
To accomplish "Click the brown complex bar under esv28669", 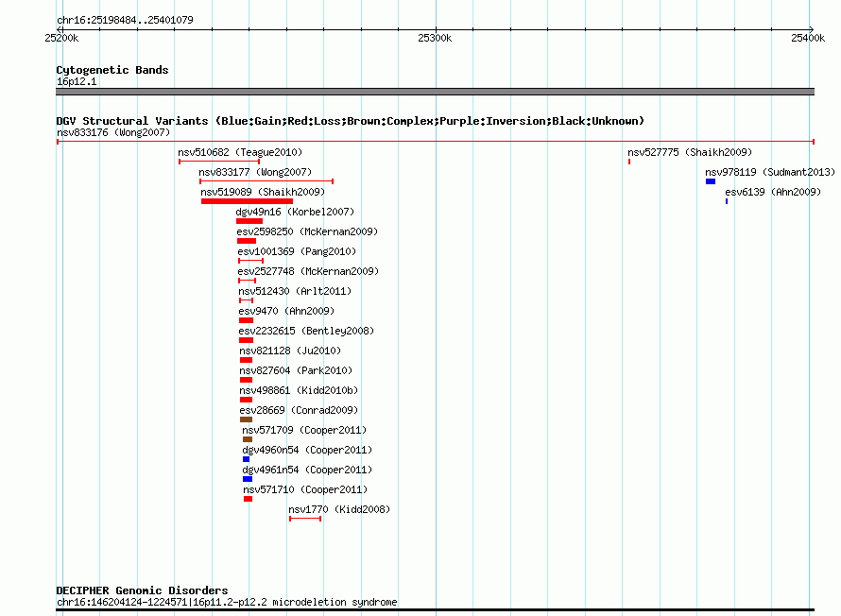I will [x=247, y=419].
